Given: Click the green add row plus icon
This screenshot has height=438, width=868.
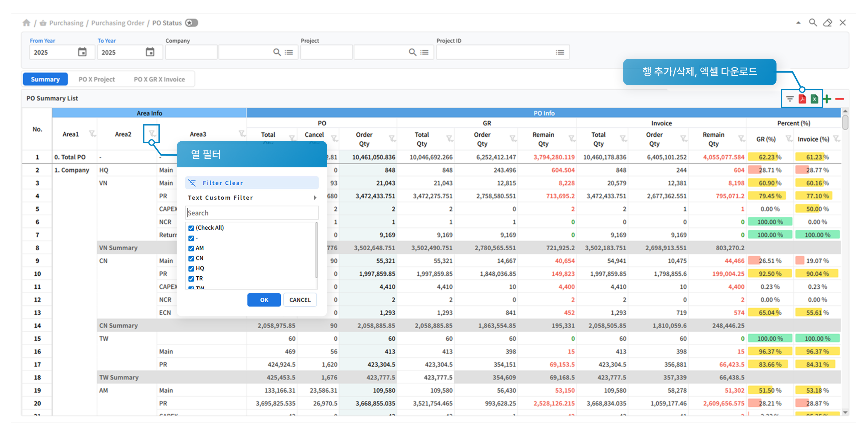Looking at the screenshot, I should pos(827,99).
